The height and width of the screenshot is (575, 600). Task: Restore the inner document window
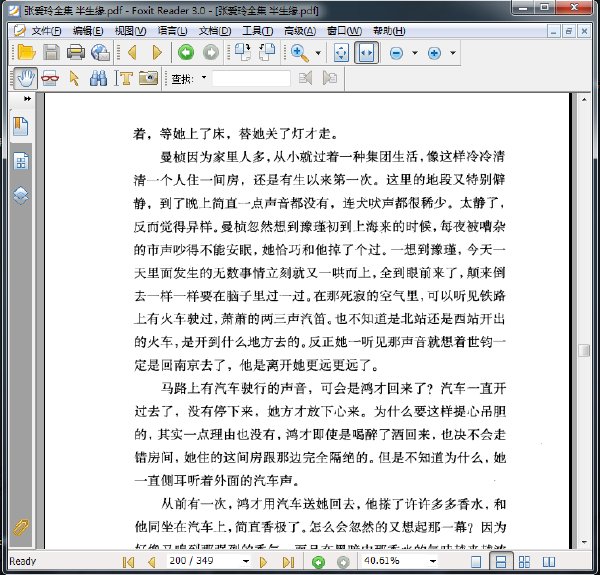569,31
